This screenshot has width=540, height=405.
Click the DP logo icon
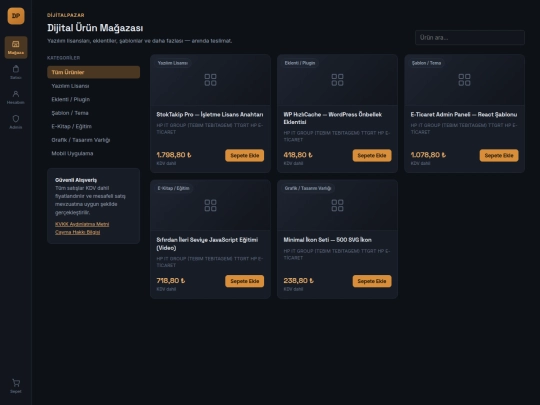(16, 16)
